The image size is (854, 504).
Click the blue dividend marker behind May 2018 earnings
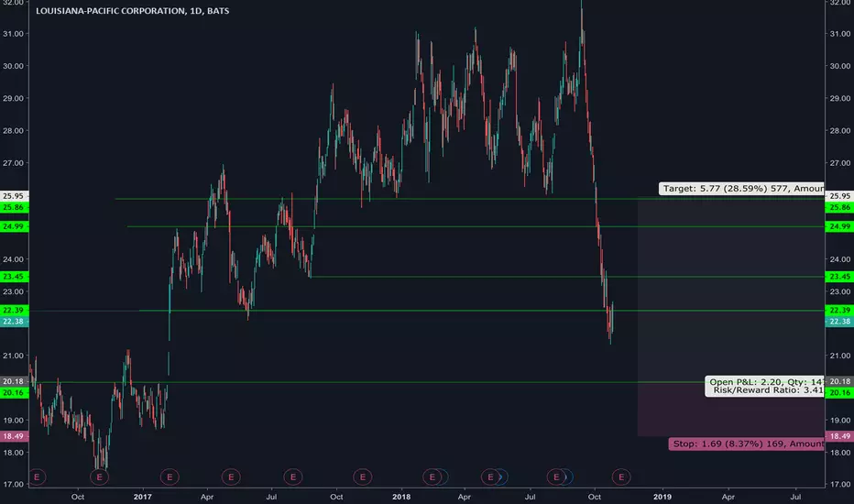(503, 477)
